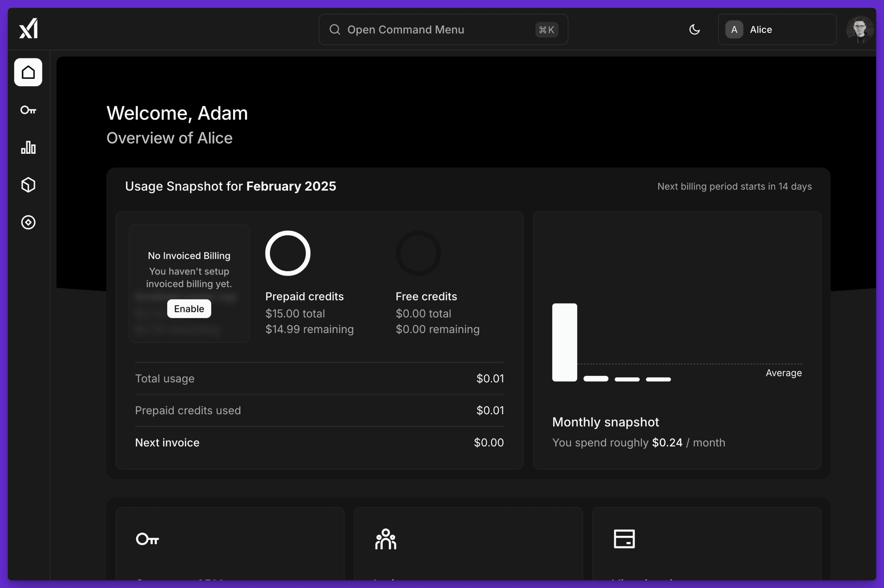
Task: Click "Overview of Alice" subtitle
Action: [170, 138]
